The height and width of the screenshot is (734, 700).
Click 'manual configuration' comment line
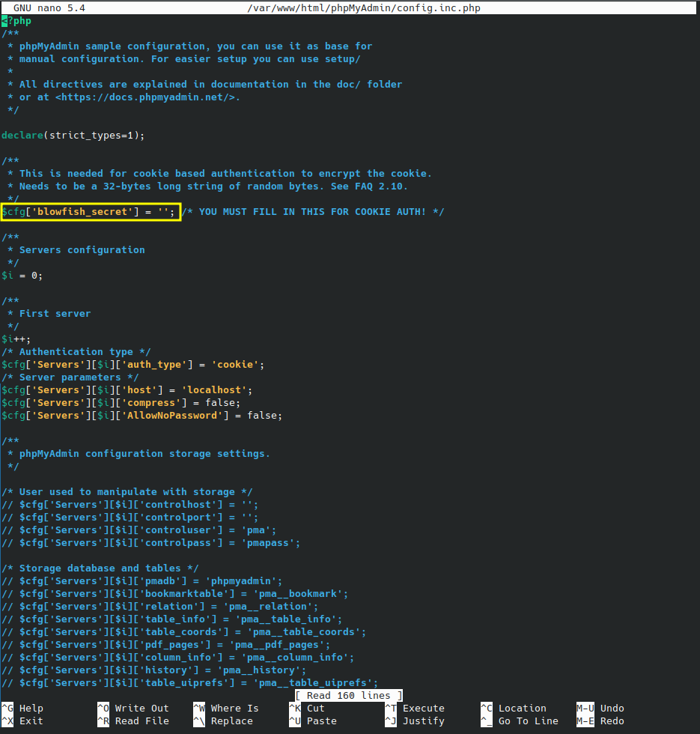pos(184,59)
